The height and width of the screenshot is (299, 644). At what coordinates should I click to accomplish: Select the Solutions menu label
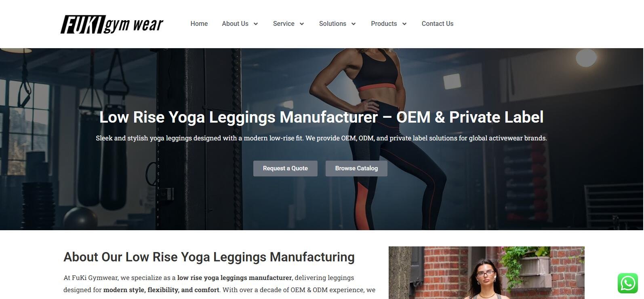pyautogui.click(x=333, y=24)
